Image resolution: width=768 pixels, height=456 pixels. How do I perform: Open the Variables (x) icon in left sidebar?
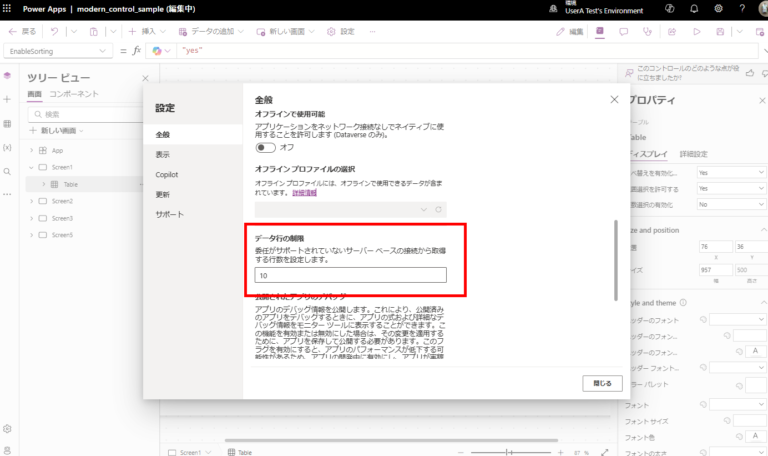coord(7,147)
